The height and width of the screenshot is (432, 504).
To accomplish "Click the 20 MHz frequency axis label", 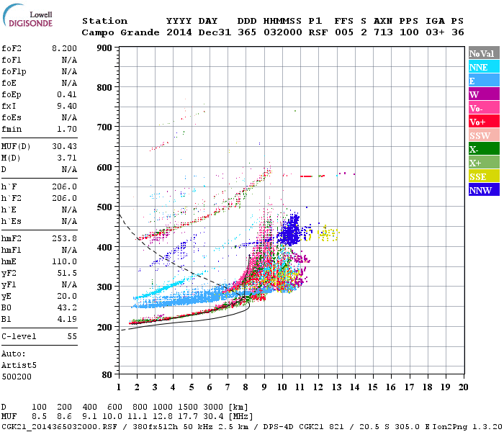I will pyautogui.click(x=463, y=387).
